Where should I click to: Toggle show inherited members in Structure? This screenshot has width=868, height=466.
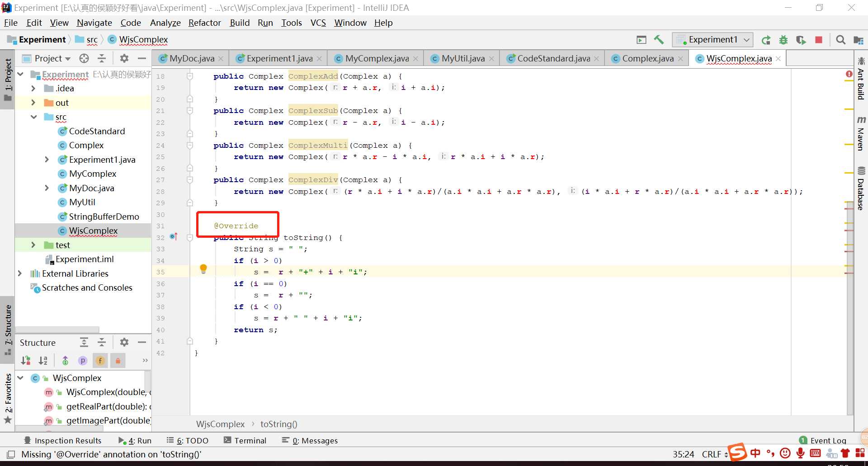65,360
